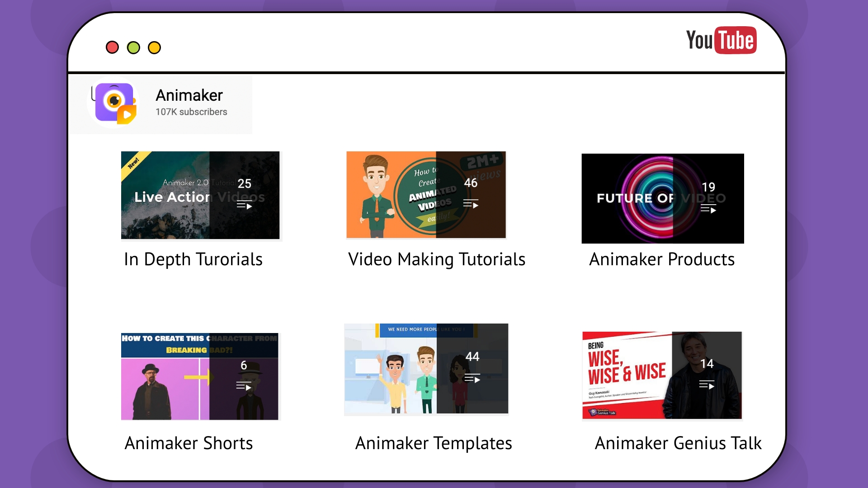Viewport: 868px width, 488px height.
Task: Open the How to Create Animated Videos thumbnail
Action: (426, 195)
